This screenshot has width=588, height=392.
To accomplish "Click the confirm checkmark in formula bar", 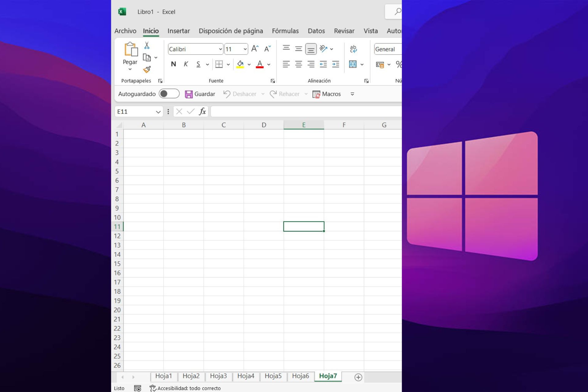I will tap(191, 111).
